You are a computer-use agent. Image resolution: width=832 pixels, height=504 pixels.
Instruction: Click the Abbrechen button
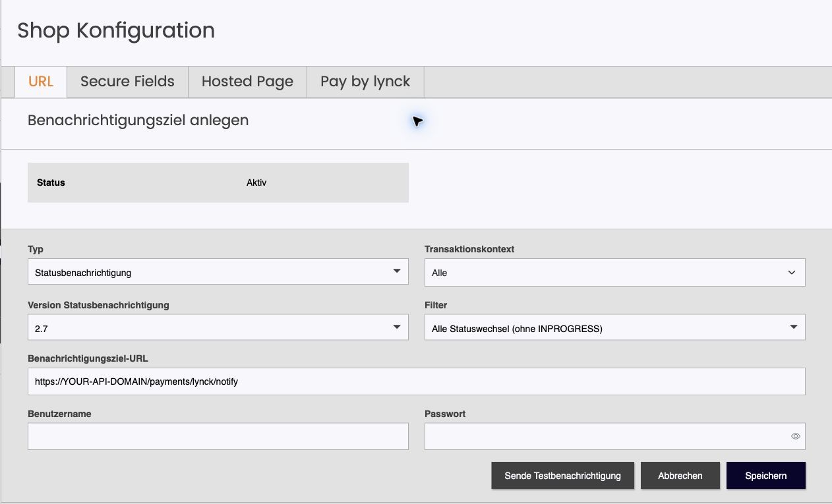pos(680,476)
